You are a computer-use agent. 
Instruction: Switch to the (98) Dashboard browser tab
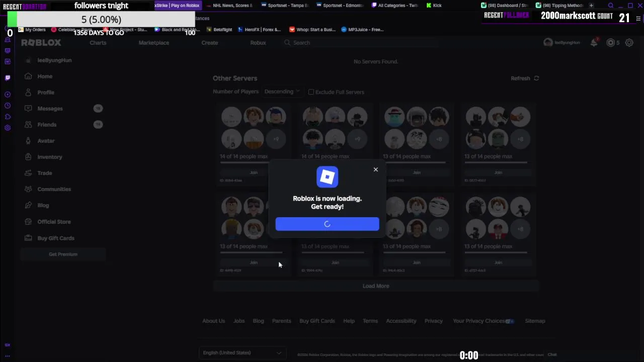(x=505, y=6)
